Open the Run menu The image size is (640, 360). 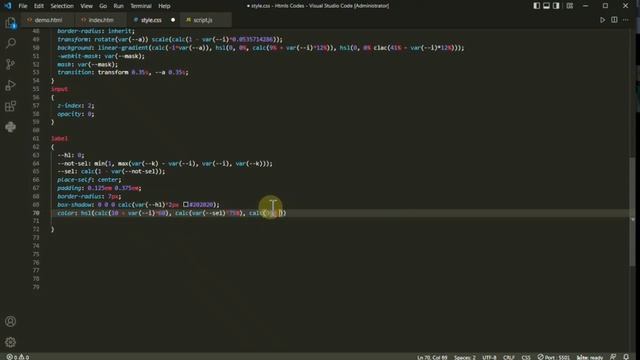[x=118, y=6]
